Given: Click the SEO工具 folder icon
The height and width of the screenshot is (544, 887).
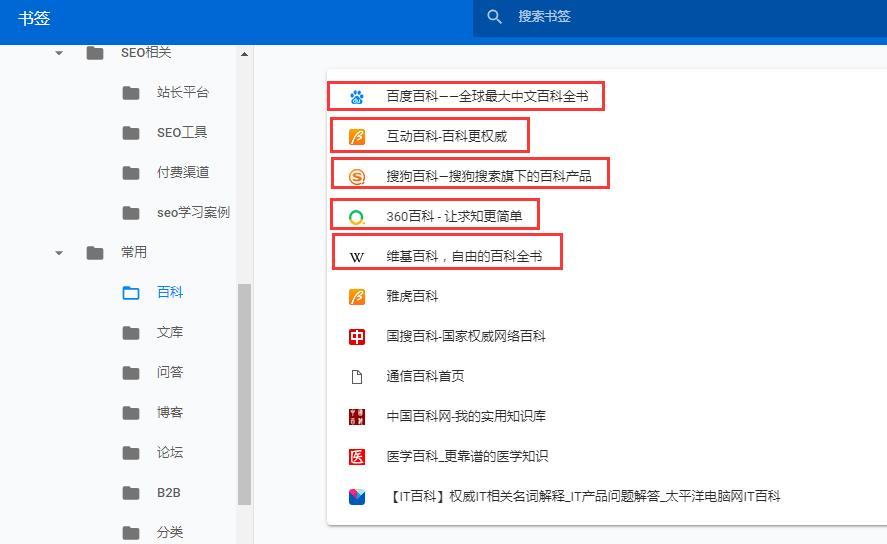Looking at the screenshot, I should pos(131,133).
